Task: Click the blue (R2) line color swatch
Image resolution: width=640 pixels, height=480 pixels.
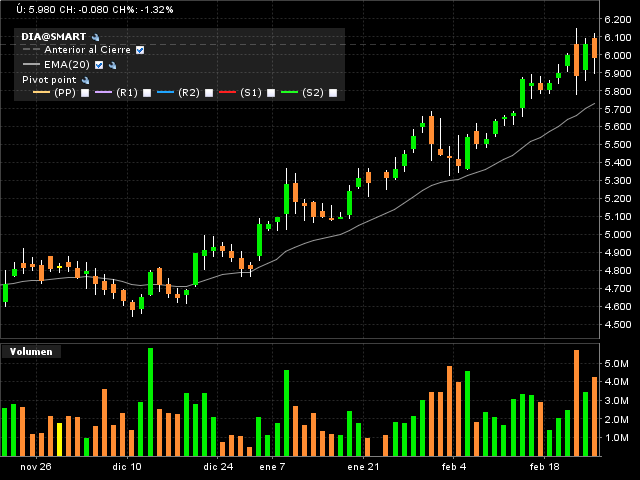Action: (165, 93)
